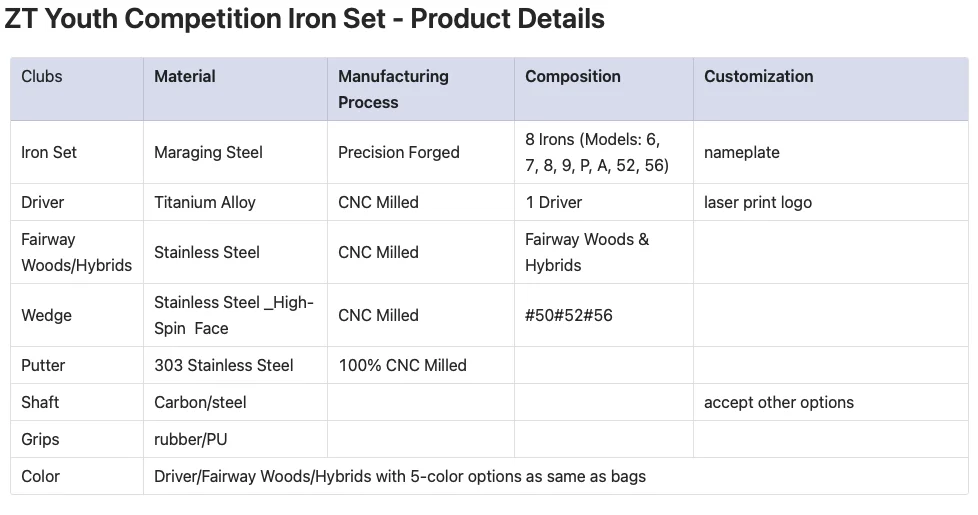
Task: Click the Carbon/steel shaft material cell
Action: point(200,402)
